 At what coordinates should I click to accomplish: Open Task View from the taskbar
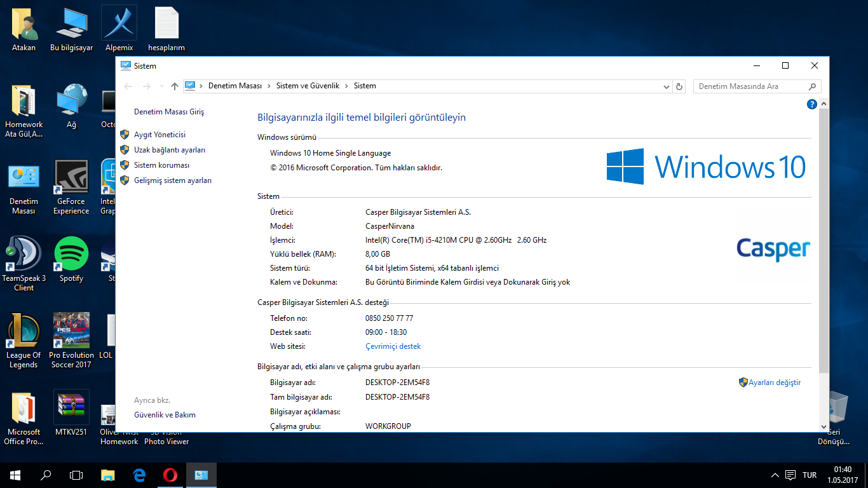click(76, 475)
